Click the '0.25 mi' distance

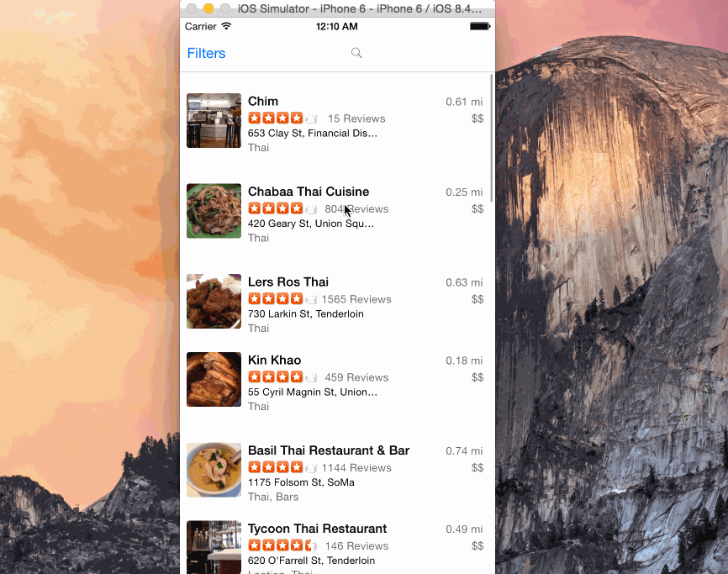point(464,192)
